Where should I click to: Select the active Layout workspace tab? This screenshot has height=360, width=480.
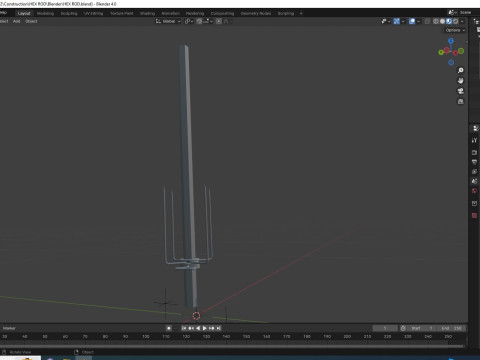point(24,13)
